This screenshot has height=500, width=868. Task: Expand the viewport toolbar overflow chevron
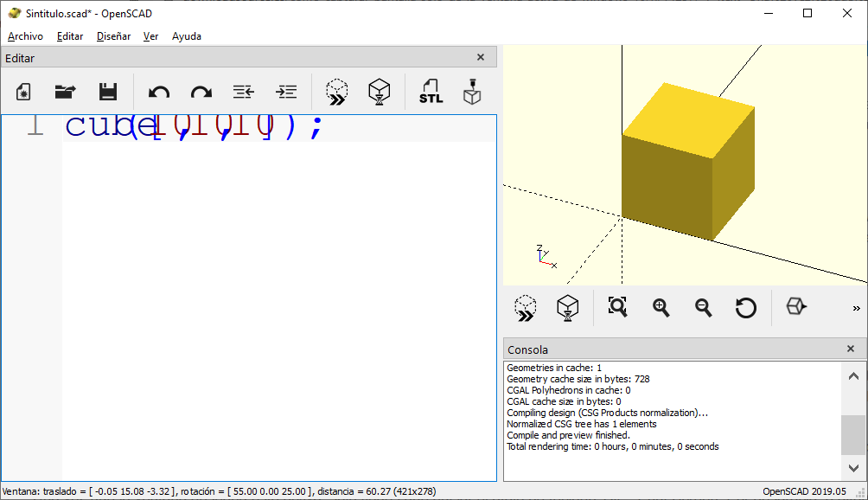pyautogui.click(x=856, y=308)
